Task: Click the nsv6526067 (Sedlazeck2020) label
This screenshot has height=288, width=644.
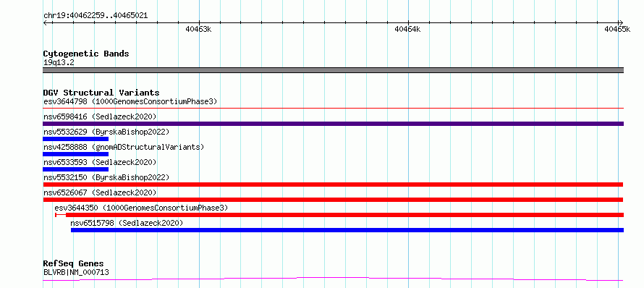Action: [100, 192]
